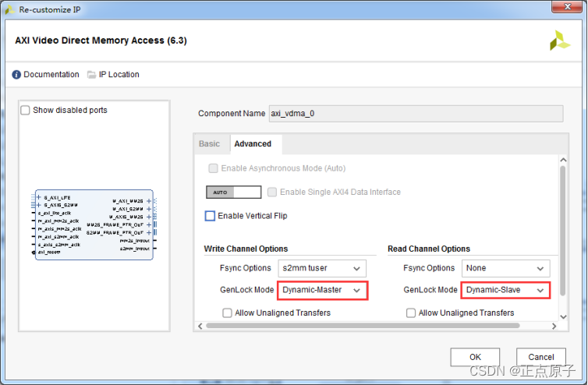Click the horizontal scrollbar thumb
This screenshot has height=385, width=588.
pyautogui.click(x=363, y=326)
